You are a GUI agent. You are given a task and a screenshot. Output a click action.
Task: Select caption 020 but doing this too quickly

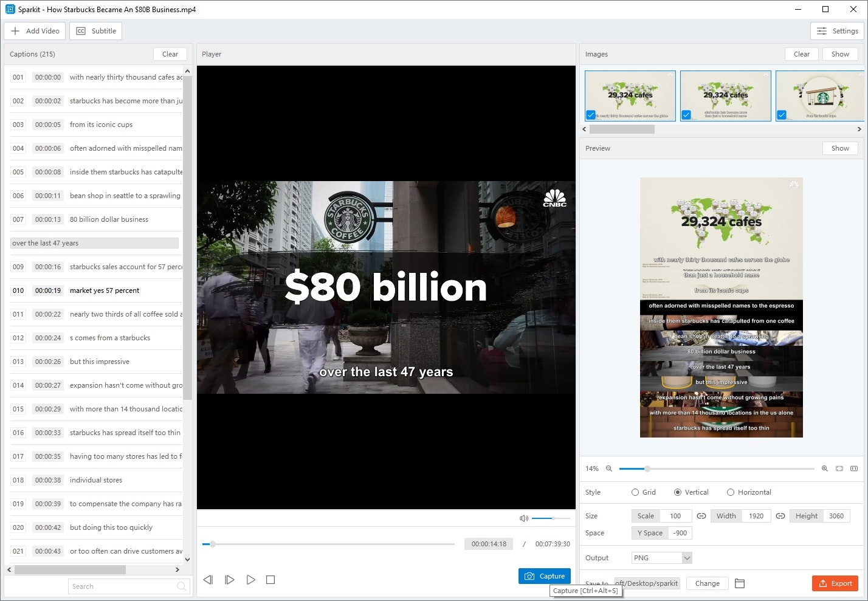[97, 527]
